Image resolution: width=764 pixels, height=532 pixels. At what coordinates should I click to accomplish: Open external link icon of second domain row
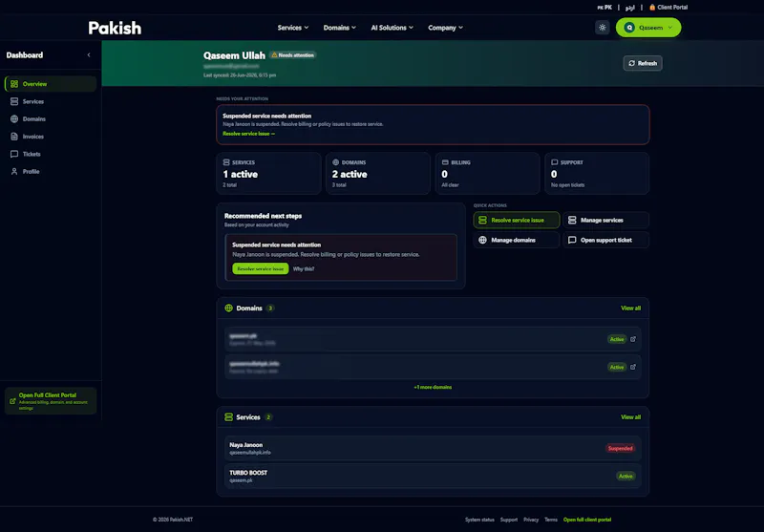[x=633, y=367]
